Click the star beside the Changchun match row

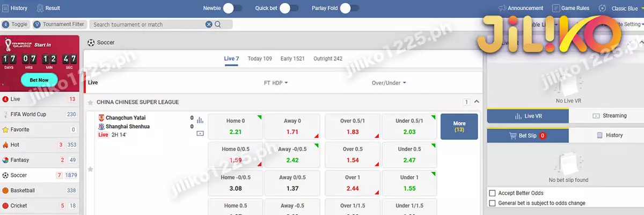coord(90,169)
